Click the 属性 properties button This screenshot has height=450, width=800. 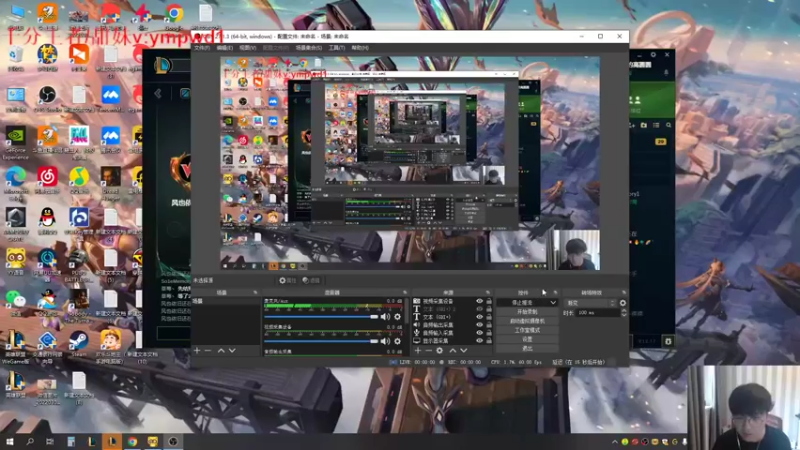pyautogui.click(x=288, y=281)
